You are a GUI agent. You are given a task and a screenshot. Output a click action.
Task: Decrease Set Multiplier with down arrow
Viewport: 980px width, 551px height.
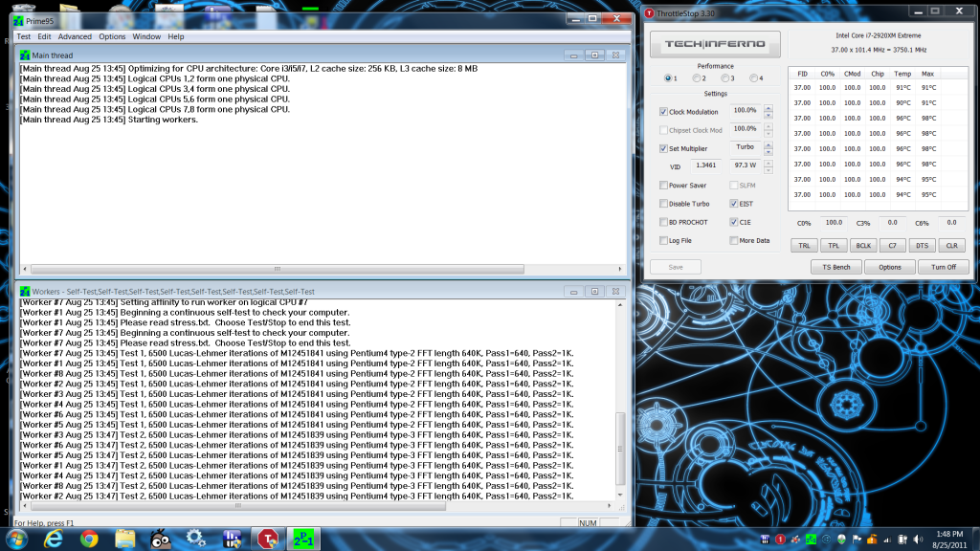[768, 152]
